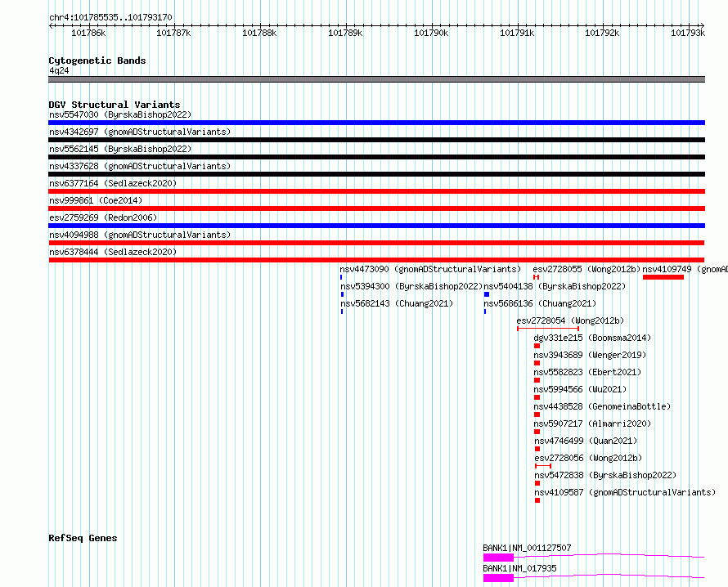728x587 pixels.
Task: Click the red square under nsv3943689
Action: click(537, 363)
